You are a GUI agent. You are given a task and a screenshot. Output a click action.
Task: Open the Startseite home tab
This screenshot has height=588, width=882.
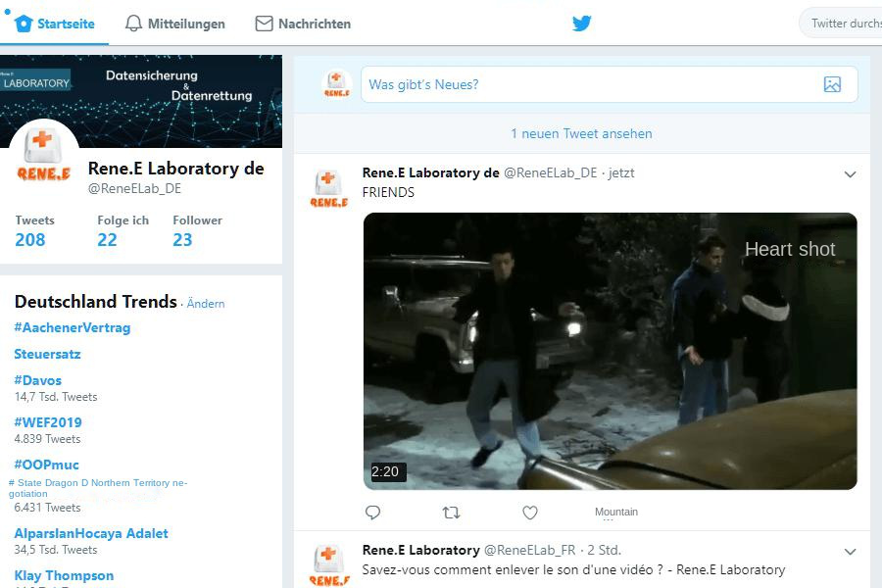(55, 24)
